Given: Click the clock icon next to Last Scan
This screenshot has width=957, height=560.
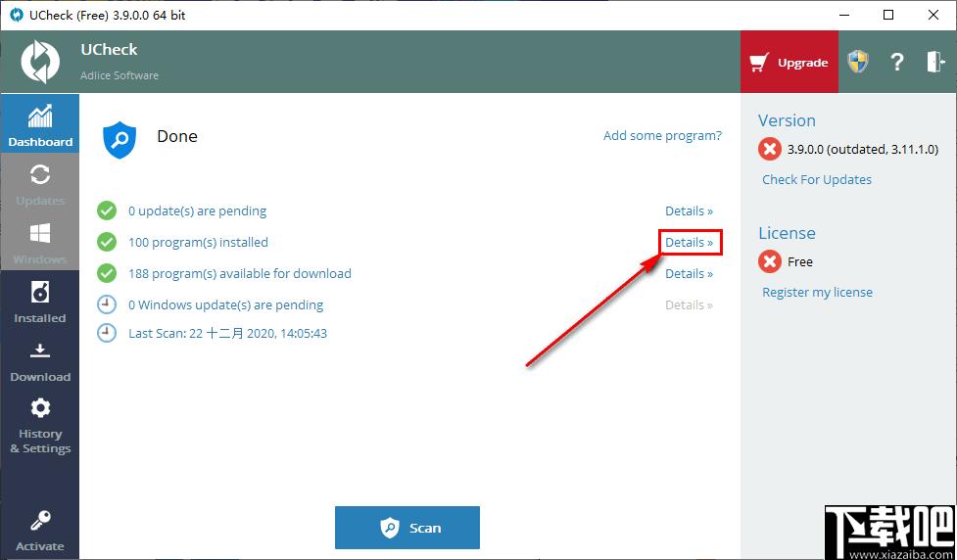Looking at the screenshot, I should click(107, 333).
